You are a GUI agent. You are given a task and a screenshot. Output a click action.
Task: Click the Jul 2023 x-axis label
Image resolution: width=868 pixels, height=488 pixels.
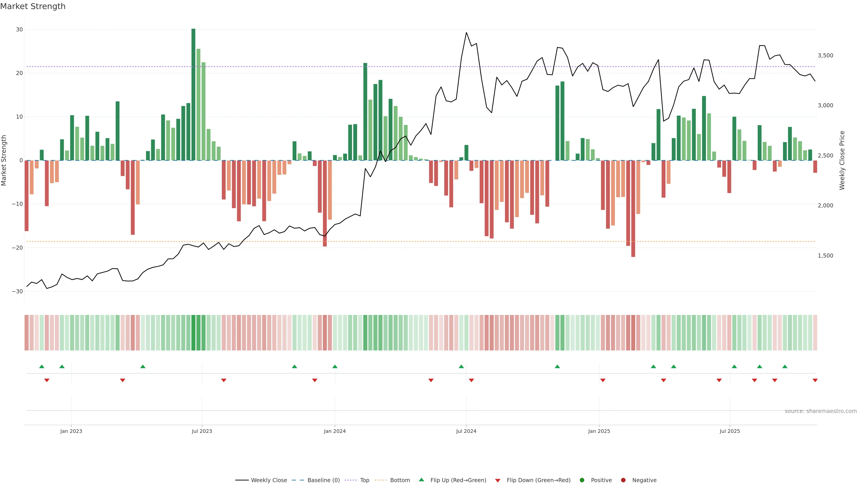tap(202, 431)
